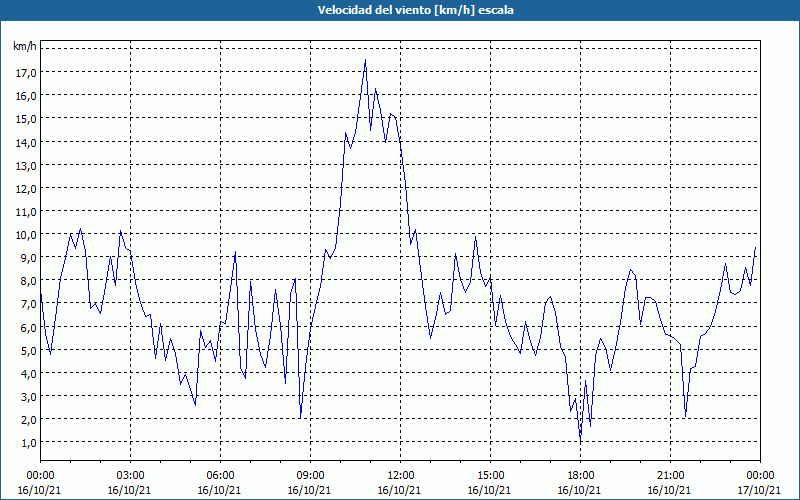This screenshot has width=800, height=500.
Task: Click the 15:00 time axis label
Action: pyautogui.click(x=490, y=476)
